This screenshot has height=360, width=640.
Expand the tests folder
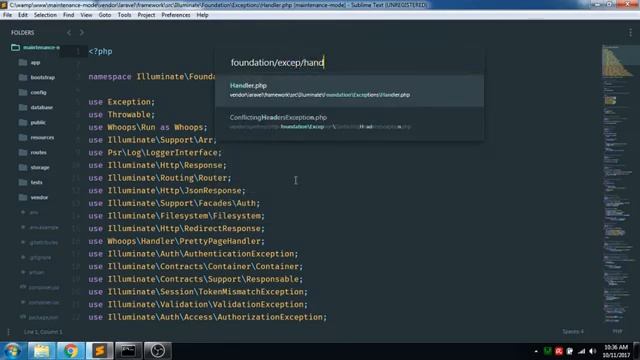point(31,182)
